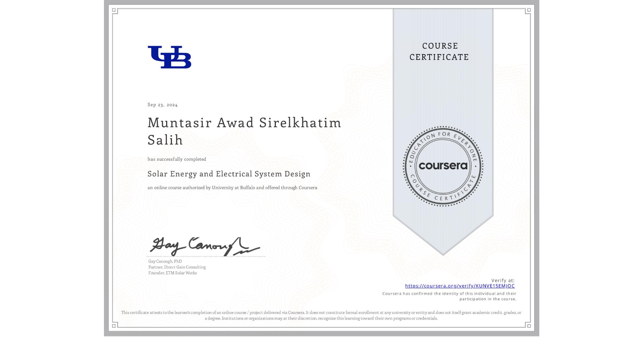The width and height of the screenshot is (644, 337).
Task: Click 'Coursera has confirmed the identity' statement
Action: 449,296
